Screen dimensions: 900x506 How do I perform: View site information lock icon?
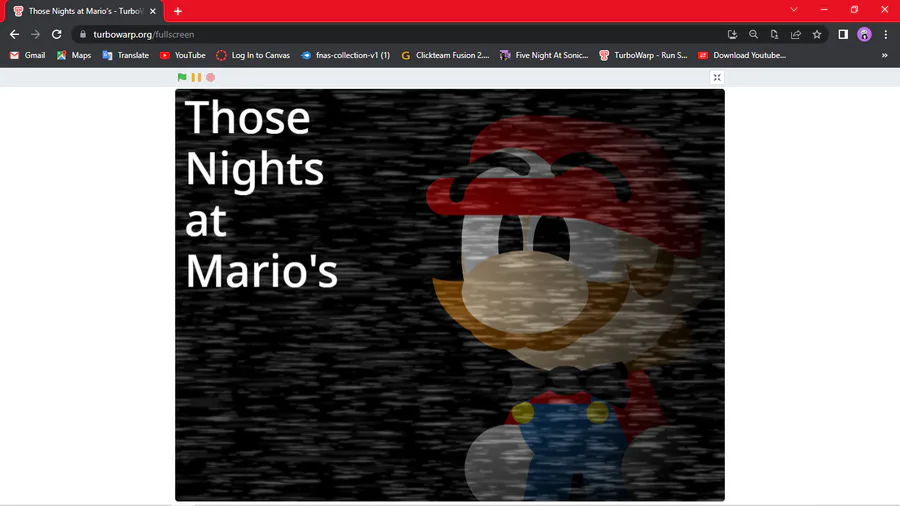(83, 34)
